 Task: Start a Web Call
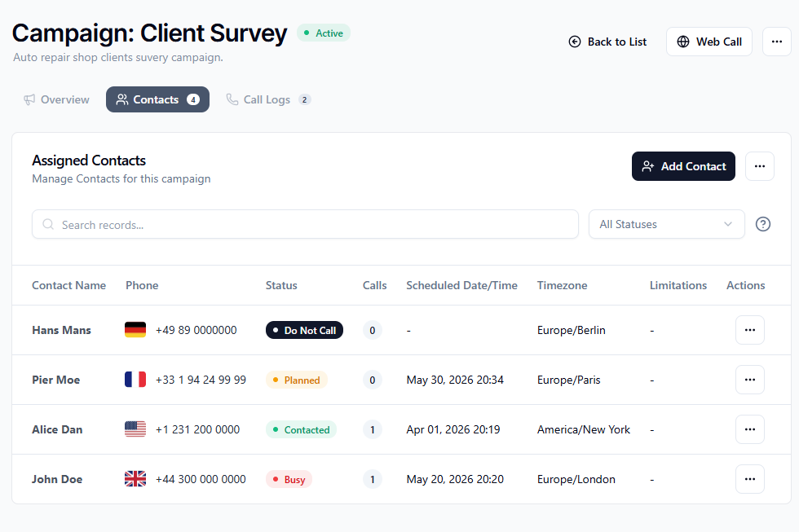pyautogui.click(x=709, y=42)
